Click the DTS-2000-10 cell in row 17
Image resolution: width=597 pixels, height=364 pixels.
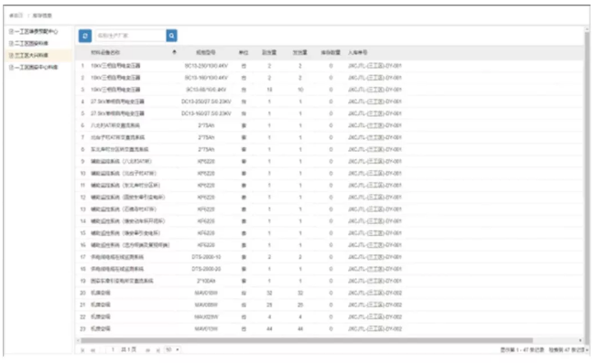coord(206,257)
